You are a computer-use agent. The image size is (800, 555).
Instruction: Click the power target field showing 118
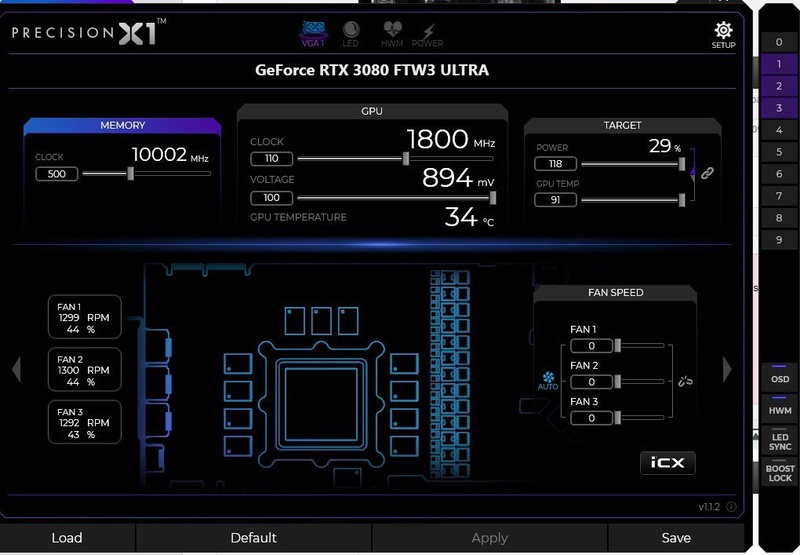[x=556, y=164]
